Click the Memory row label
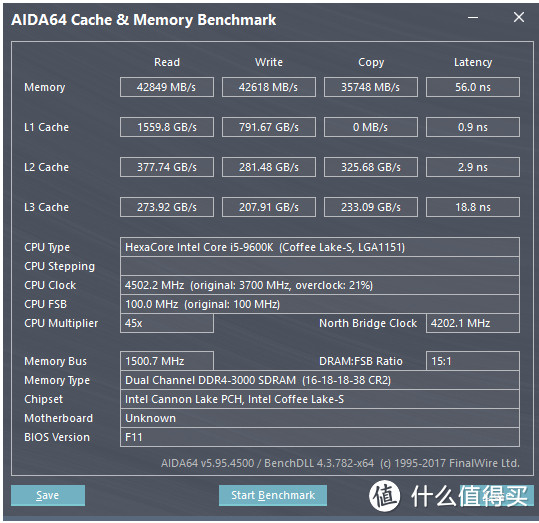Image resolution: width=539 pixels, height=523 pixels. point(45,87)
